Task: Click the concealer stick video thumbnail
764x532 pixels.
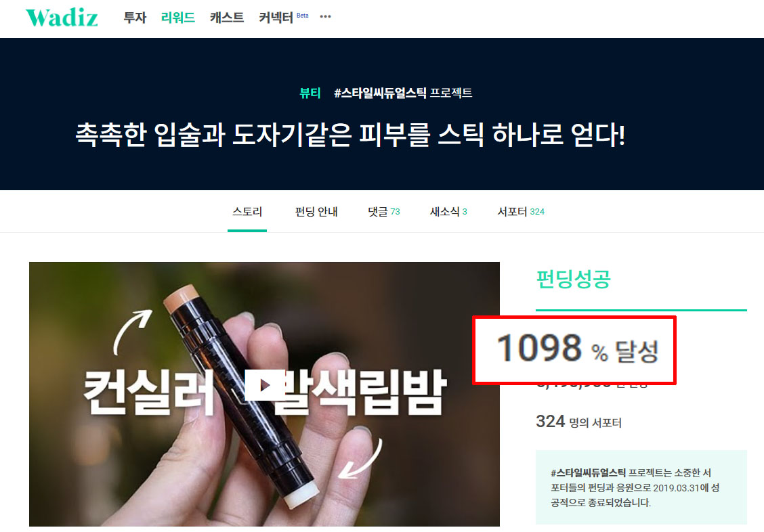Action: point(265,394)
